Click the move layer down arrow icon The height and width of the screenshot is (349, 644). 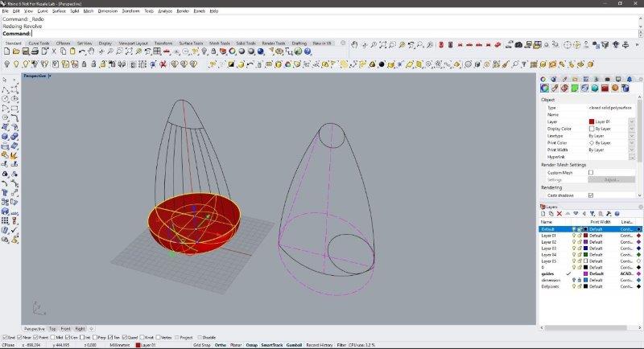576,214
